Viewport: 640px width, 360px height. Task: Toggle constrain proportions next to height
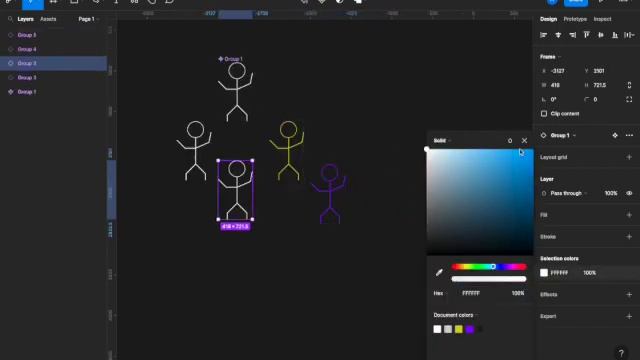click(x=629, y=85)
